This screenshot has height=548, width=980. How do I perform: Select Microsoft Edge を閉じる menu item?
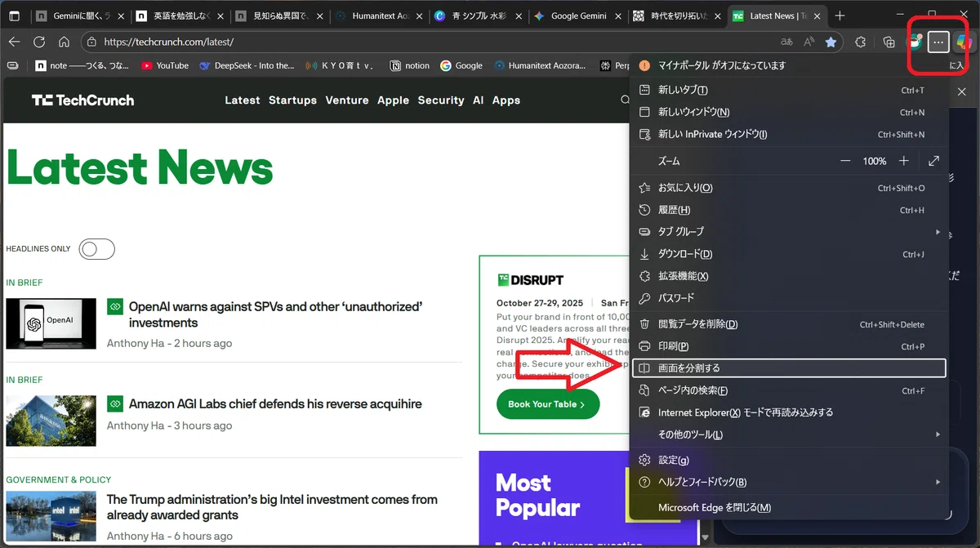click(789, 507)
